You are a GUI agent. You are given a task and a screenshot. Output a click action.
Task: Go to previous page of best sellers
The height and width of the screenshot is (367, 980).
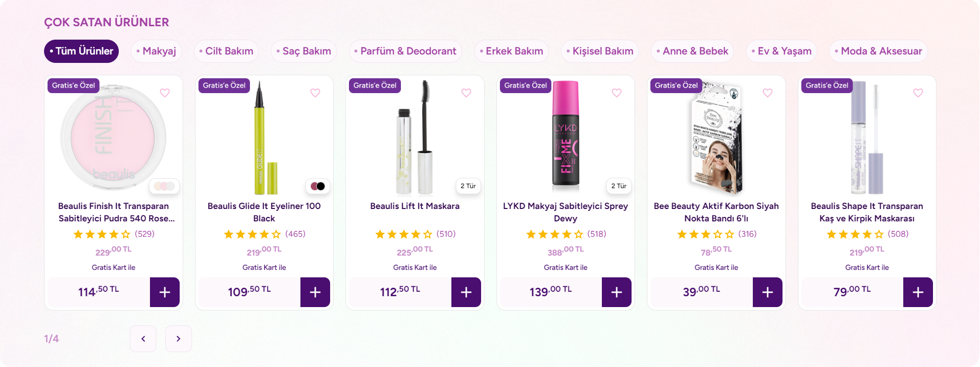pos(143,339)
